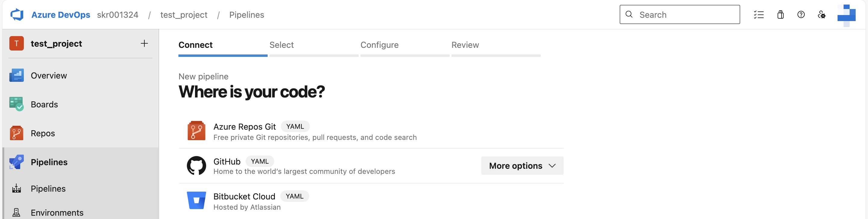
Task: Click the YAML badge next to GitHub
Action: pyautogui.click(x=260, y=162)
